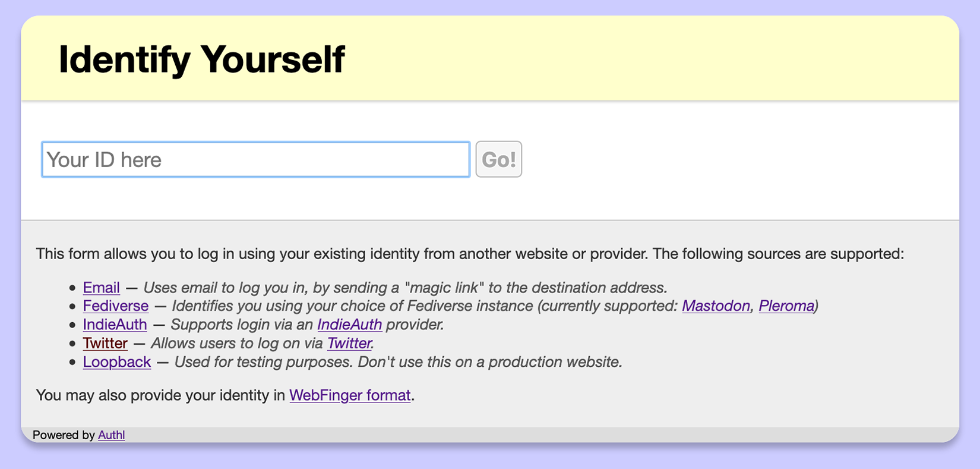980x469 pixels.
Task: Choose the Fediverse login option link
Action: [116, 306]
